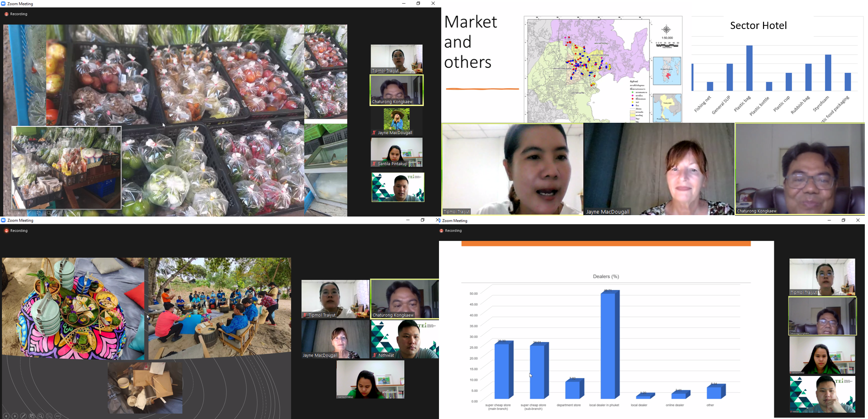This screenshot has width=868, height=419.
Task: Select Chaturong Kongkaew highlighted video in top-left window
Action: 396,90
